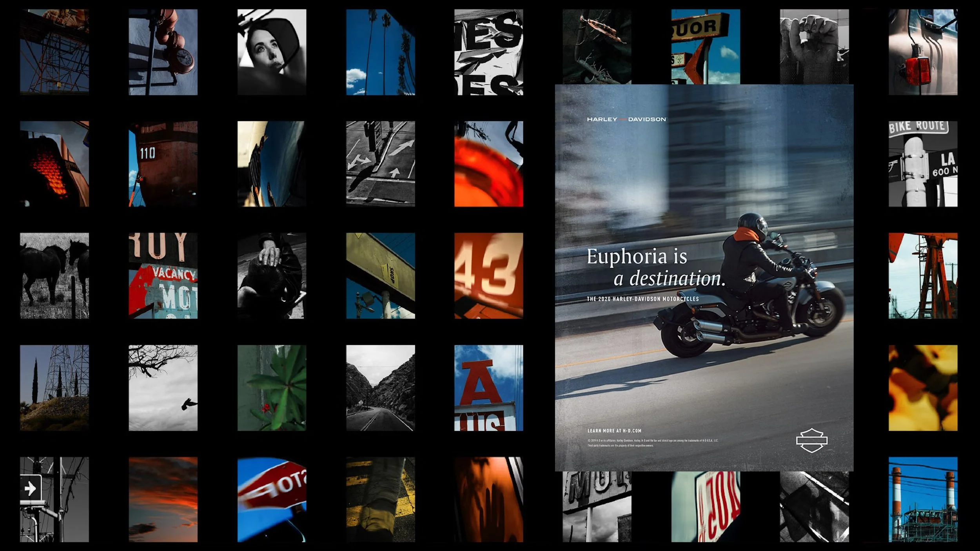Open the Bike Route street sign thumbnail
Viewport: 980px width, 551px height.
[923, 164]
